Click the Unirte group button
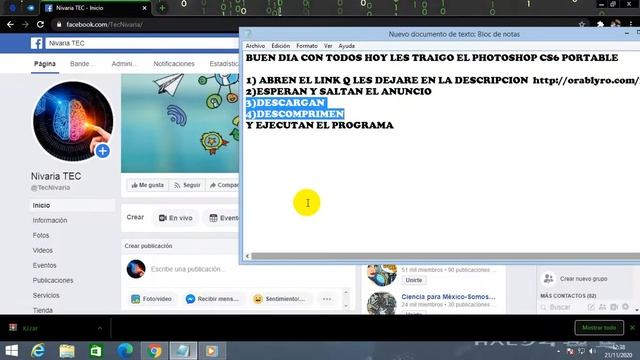640x360 pixels. (x=414, y=280)
